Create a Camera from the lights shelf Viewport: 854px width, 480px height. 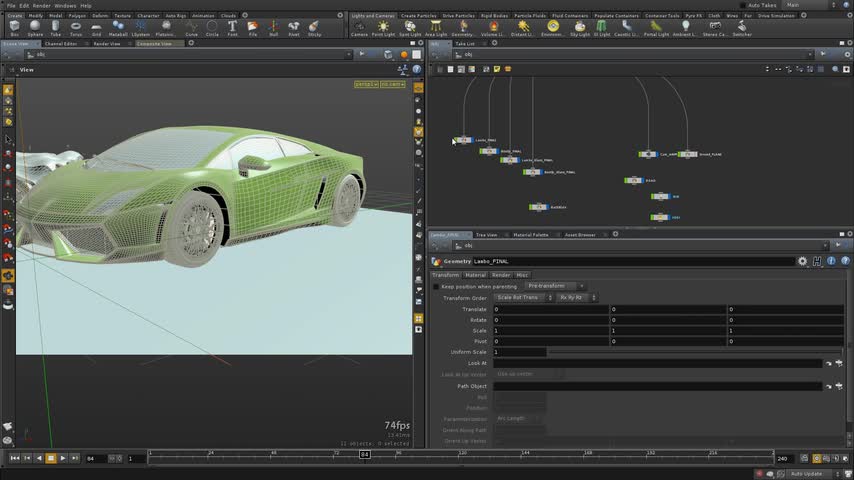pyautogui.click(x=360, y=28)
